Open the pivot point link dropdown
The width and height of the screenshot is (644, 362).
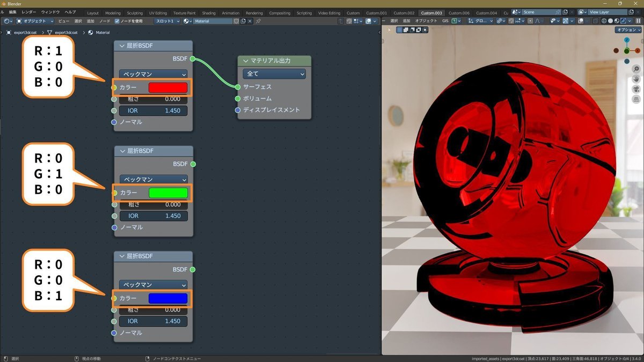coord(500,21)
